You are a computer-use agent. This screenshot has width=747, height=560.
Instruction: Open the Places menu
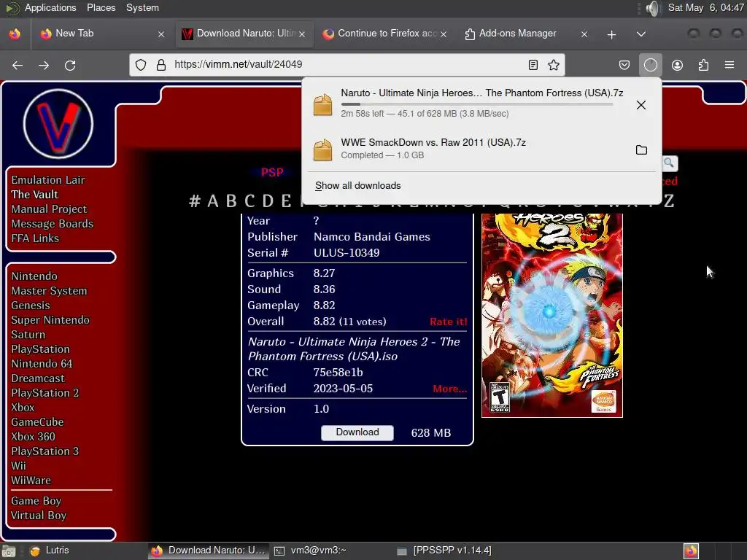(101, 7)
